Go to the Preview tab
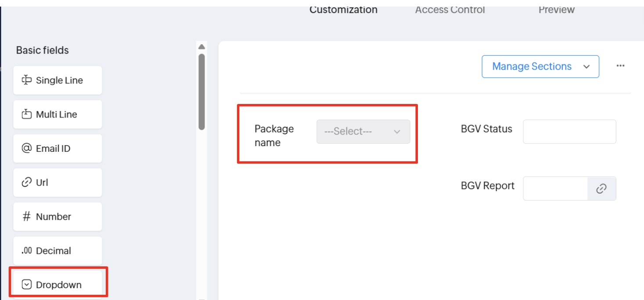The height and width of the screenshot is (300, 644). pyautogui.click(x=556, y=10)
